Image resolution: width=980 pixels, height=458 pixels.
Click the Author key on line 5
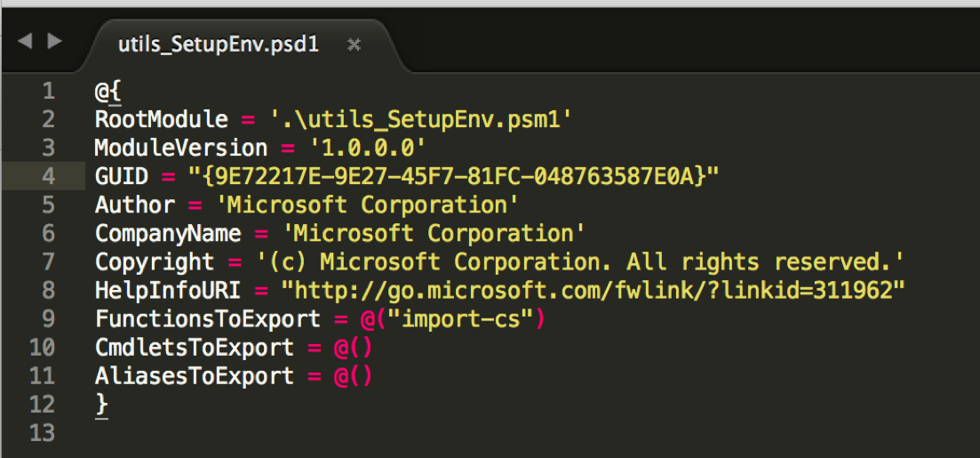pyautogui.click(x=135, y=205)
